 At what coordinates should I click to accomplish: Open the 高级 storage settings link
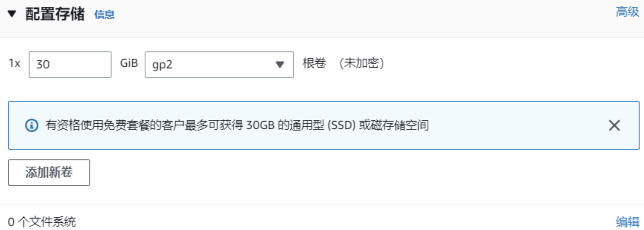627,12
